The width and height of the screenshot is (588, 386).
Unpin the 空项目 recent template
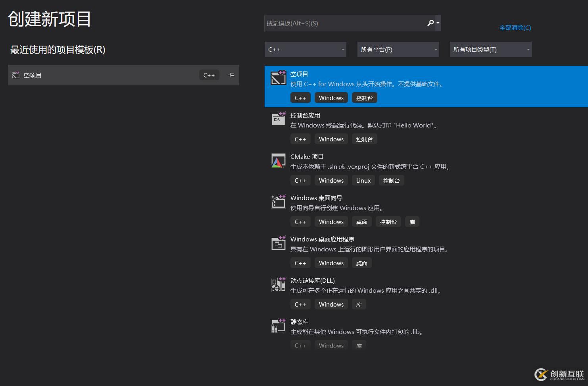[231, 75]
